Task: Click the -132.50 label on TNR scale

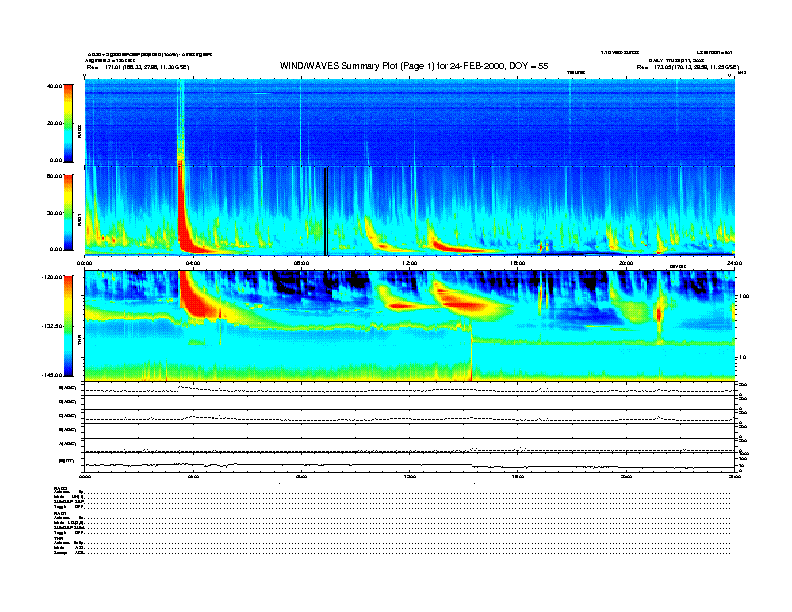Action: (52, 326)
